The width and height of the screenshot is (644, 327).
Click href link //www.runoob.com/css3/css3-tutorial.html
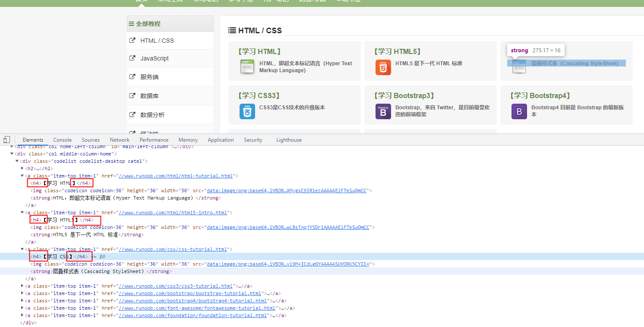pyautogui.click(x=176, y=286)
